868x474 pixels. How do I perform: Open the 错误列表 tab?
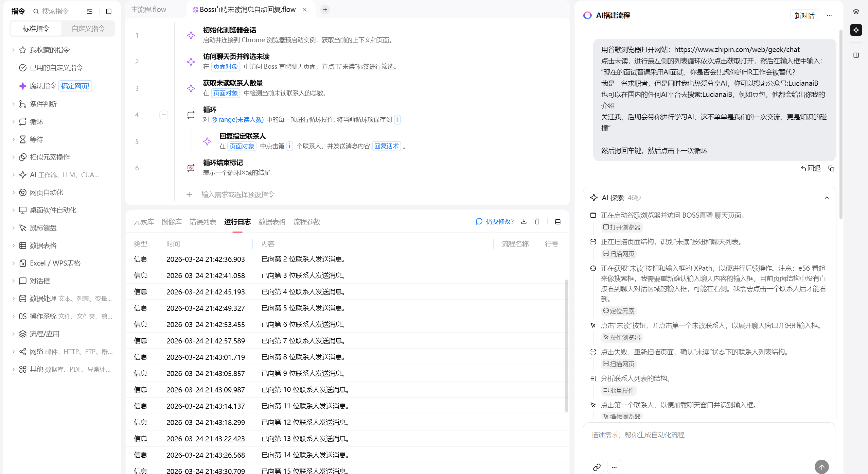point(203,222)
